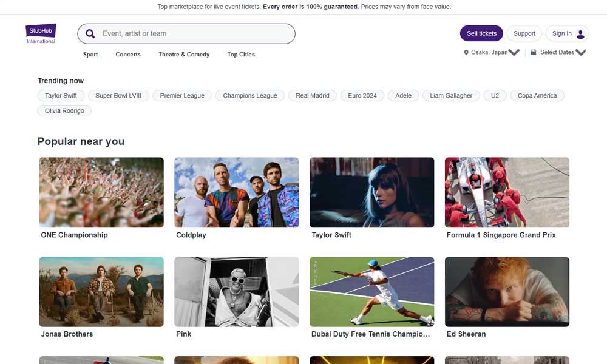Click the Sign In text
This screenshot has width=607, height=364.
561,33
